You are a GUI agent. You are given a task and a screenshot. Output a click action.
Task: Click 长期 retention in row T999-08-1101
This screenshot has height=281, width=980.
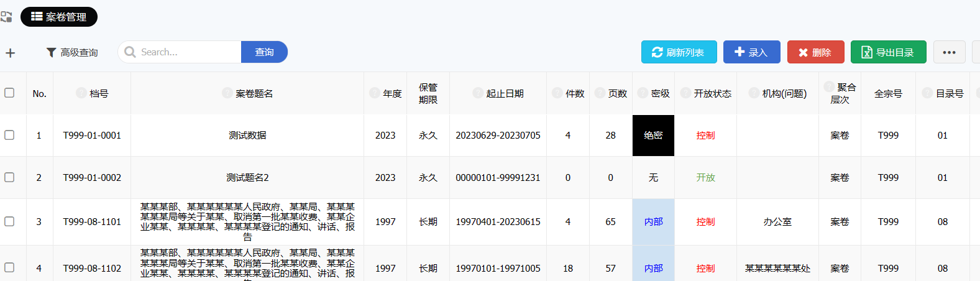point(428,221)
